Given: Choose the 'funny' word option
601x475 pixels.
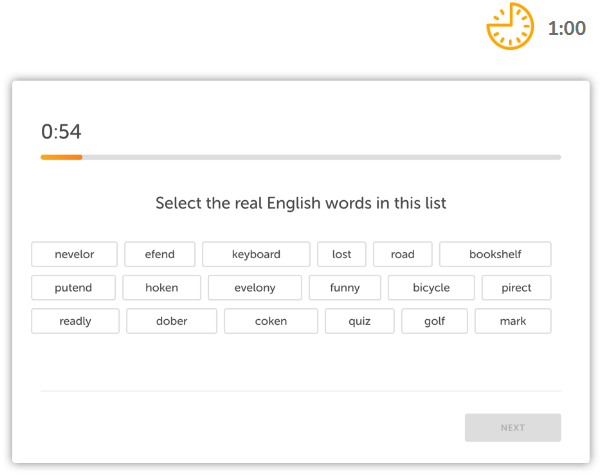Looking at the screenshot, I should (345, 288).
